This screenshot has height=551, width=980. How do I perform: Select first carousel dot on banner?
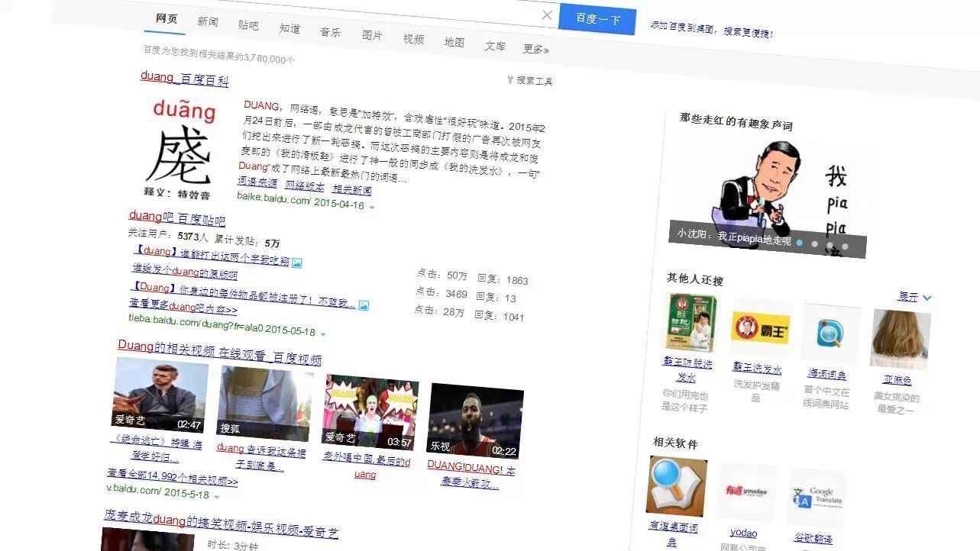(x=799, y=242)
